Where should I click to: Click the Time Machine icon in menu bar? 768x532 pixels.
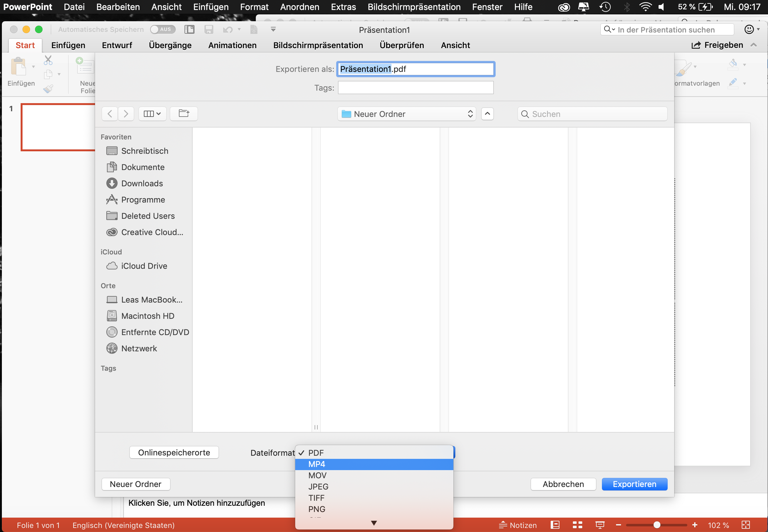point(605,7)
